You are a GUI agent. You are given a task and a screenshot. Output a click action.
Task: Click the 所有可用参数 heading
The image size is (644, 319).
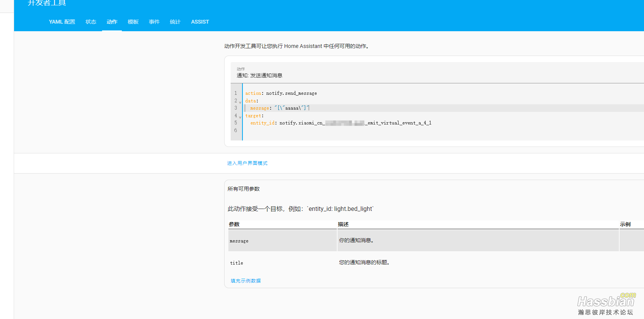click(x=244, y=189)
